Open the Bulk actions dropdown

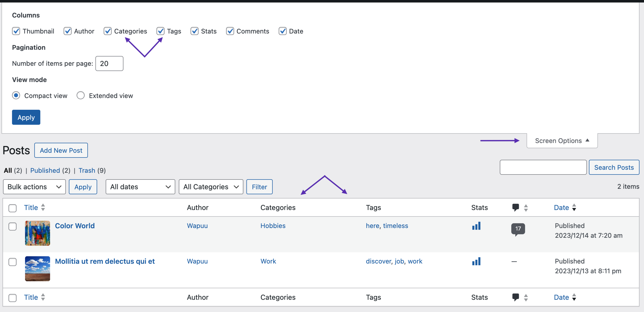pyautogui.click(x=34, y=187)
